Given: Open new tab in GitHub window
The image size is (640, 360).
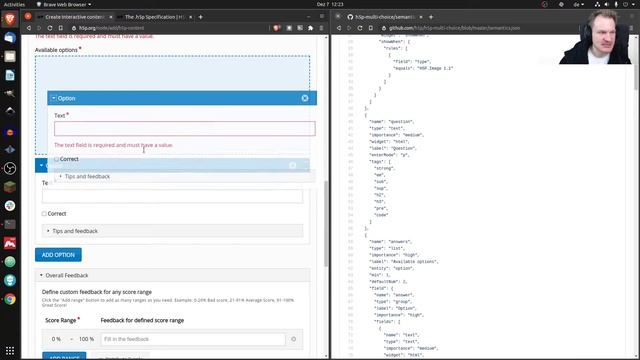Looking at the screenshot, I should click(x=431, y=17).
